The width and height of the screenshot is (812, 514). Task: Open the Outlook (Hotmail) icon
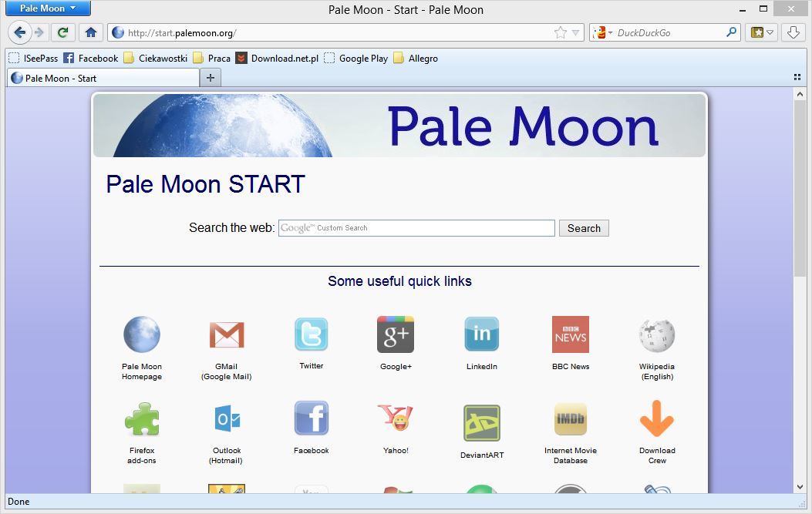(x=227, y=418)
